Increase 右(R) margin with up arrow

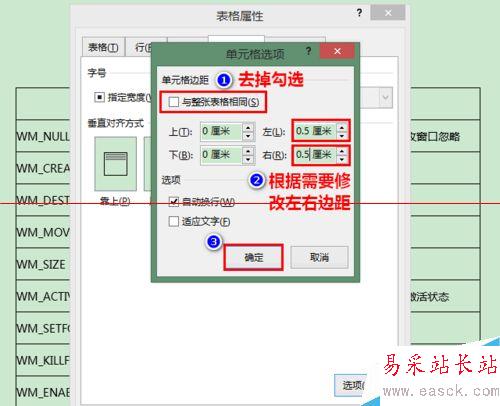click(x=342, y=151)
